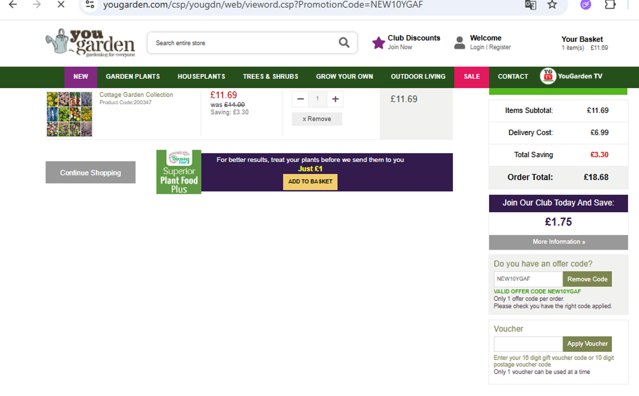Open the GROW YOUR OWN menu
This screenshot has width=639, height=396.
point(344,77)
